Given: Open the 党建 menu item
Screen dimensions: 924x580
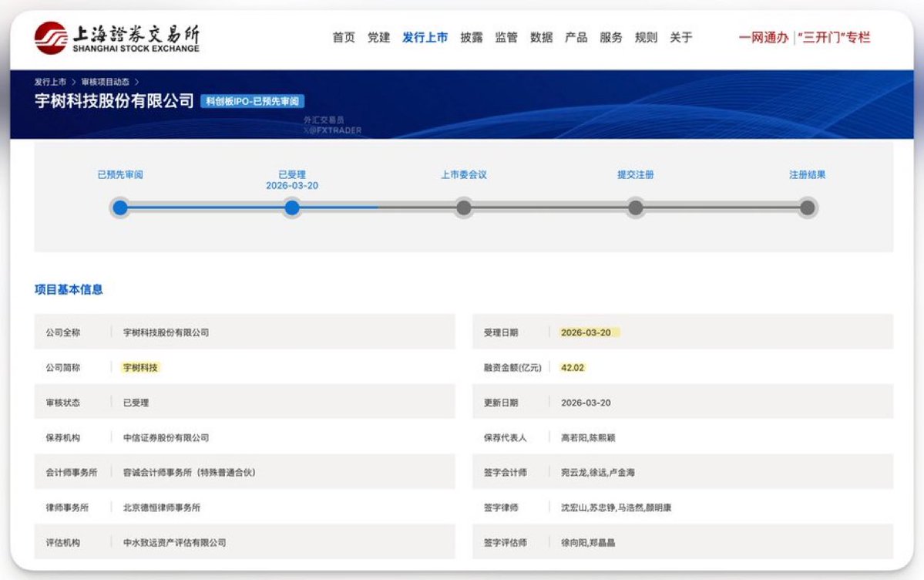Looking at the screenshot, I should pos(378,38).
